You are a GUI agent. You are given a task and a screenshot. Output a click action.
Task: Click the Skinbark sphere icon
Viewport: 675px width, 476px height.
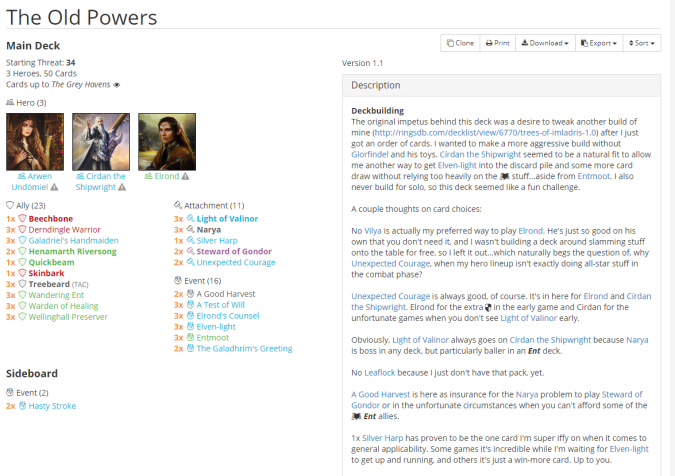coord(22,273)
